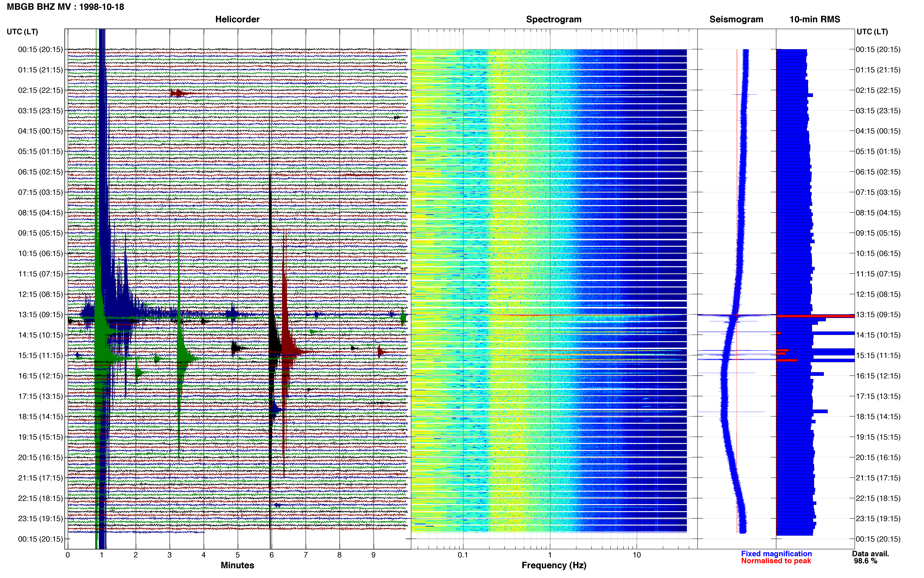Click left time label '00:15 (20:15)' at top

pos(41,49)
